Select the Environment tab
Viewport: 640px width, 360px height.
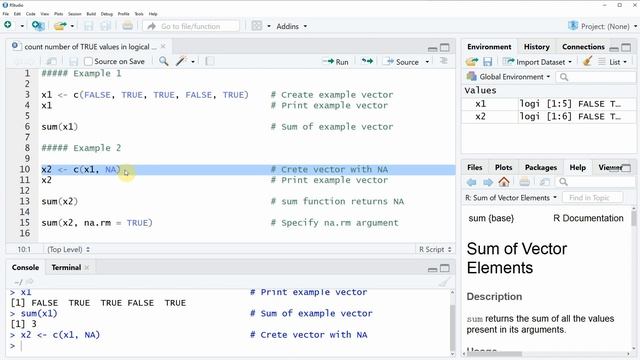click(x=489, y=47)
